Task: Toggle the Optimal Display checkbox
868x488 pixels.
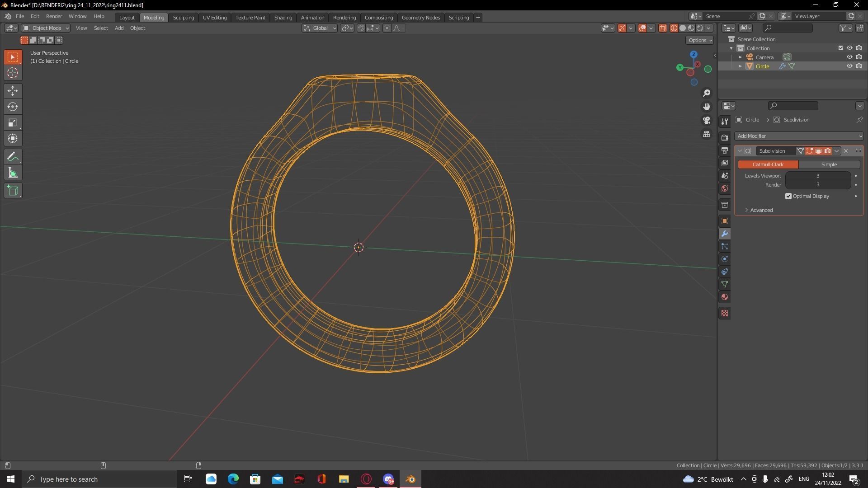Action: 788,196
